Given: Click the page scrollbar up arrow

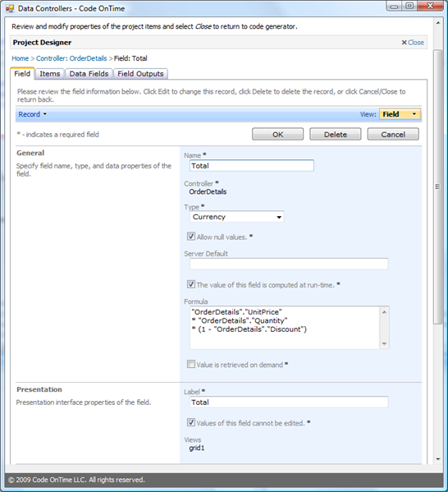Looking at the screenshot, I should point(438,23).
